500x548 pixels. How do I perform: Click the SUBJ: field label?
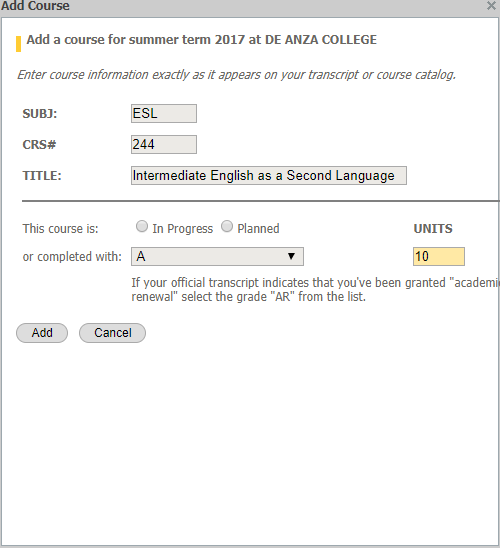pos(40,114)
